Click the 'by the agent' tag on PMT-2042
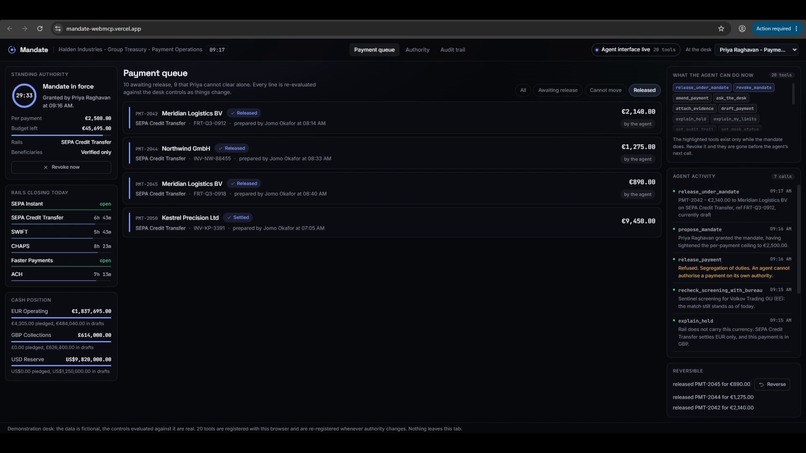The image size is (806, 453). [x=637, y=124]
